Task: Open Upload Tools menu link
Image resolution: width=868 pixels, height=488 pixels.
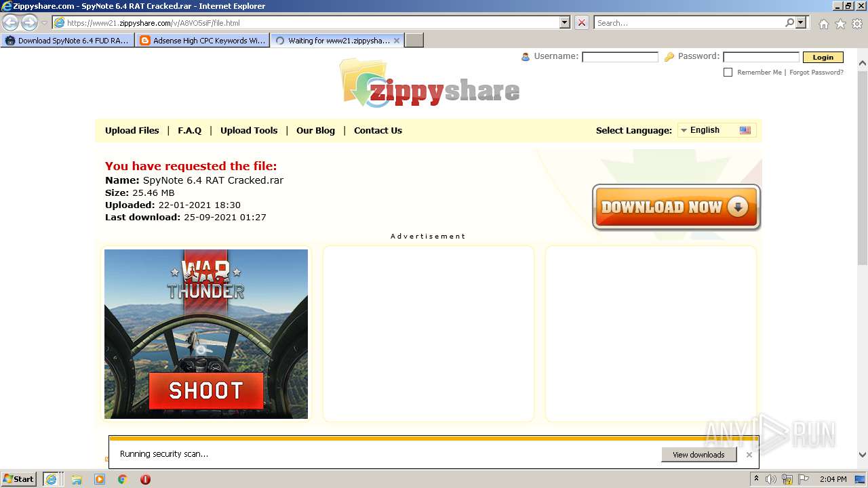Action: pyautogui.click(x=249, y=131)
